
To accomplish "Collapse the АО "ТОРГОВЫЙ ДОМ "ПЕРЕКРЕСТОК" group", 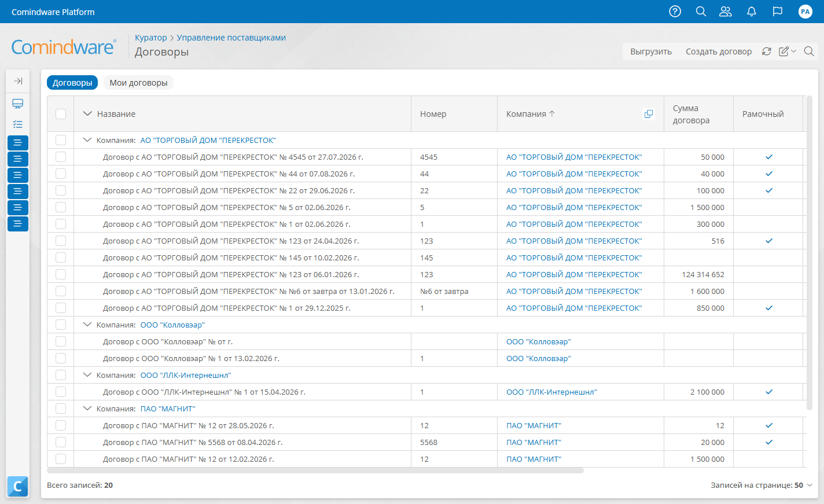I will click(87, 140).
